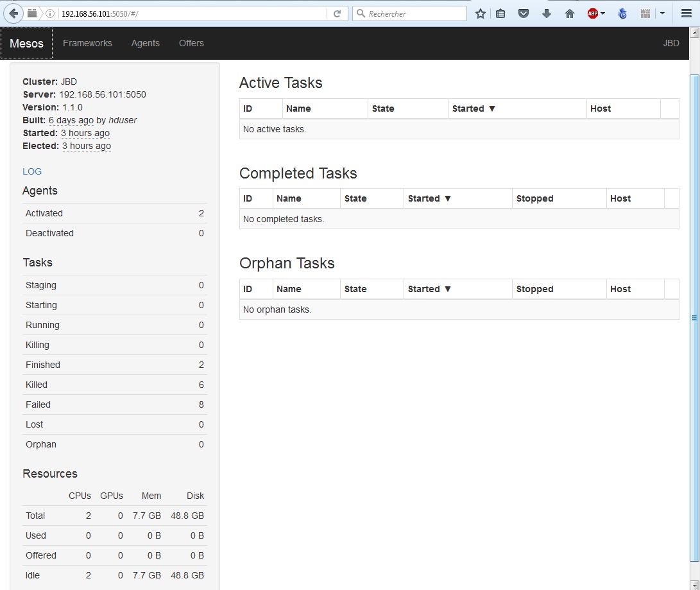Image resolution: width=700 pixels, height=590 pixels.
Task: Open the Frameworks tab in navbar
Action: tap(87, 43)
